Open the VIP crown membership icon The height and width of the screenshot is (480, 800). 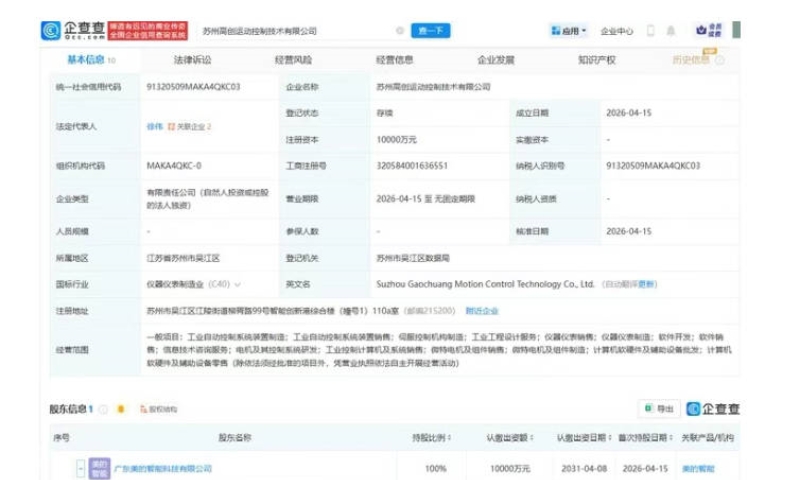tap(709, 30)
